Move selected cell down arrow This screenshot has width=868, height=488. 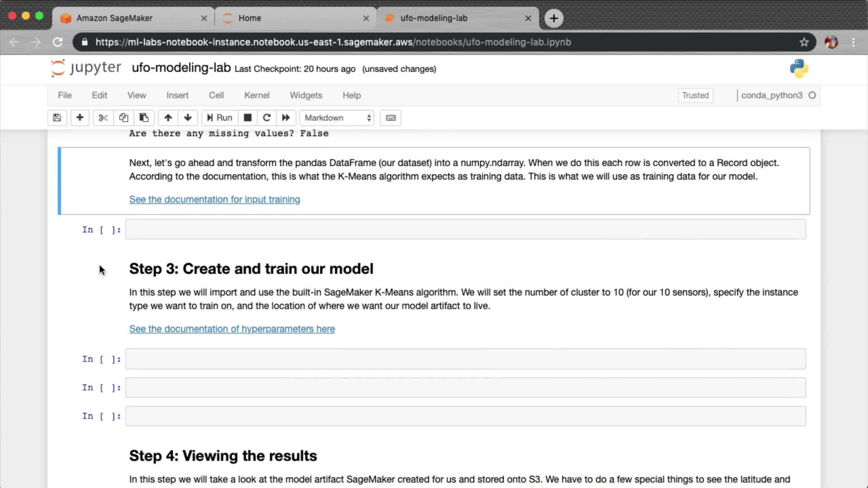pos(188,118)
